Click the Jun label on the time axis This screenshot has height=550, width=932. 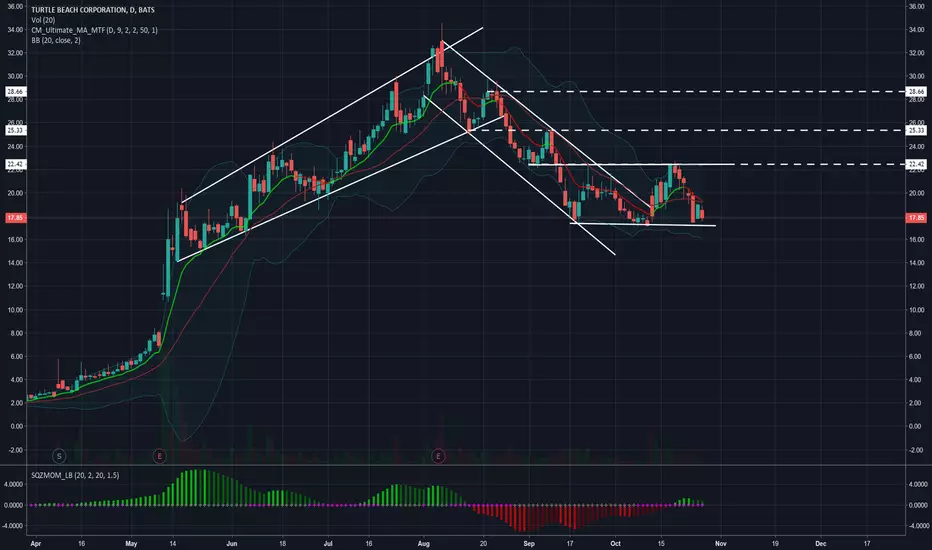(x=232, y=543)
